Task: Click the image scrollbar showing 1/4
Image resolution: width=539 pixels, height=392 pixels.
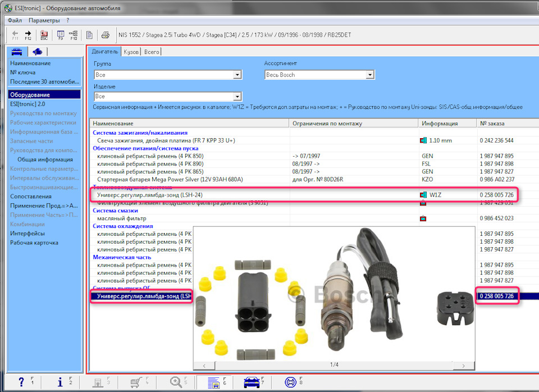Action: click(334, 365)
